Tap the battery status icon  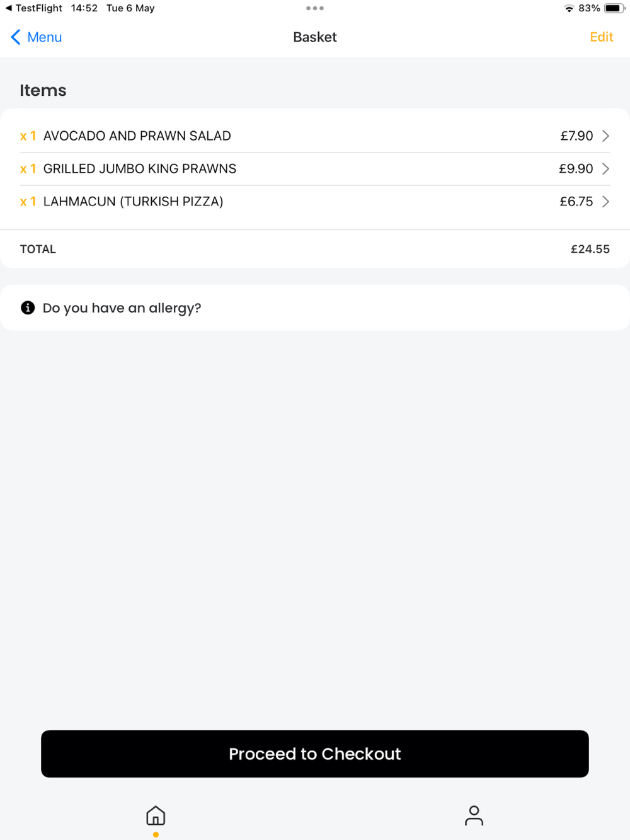pyautogui.click(x=614, y=8)
